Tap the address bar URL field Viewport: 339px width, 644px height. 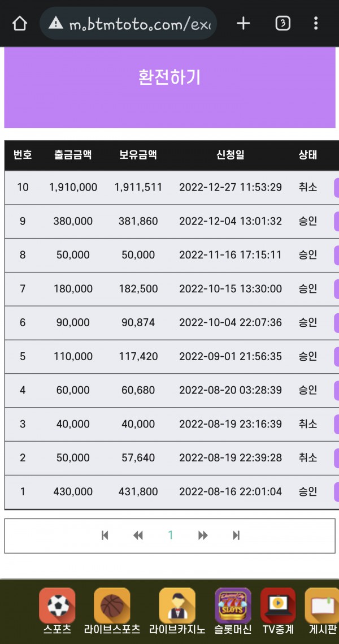coord(139,24)
